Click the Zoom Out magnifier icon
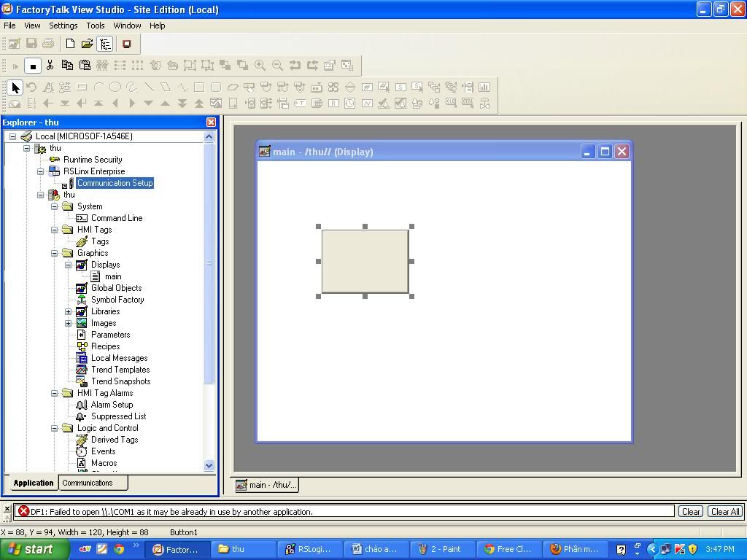747x560 pixels. [277, 66]
